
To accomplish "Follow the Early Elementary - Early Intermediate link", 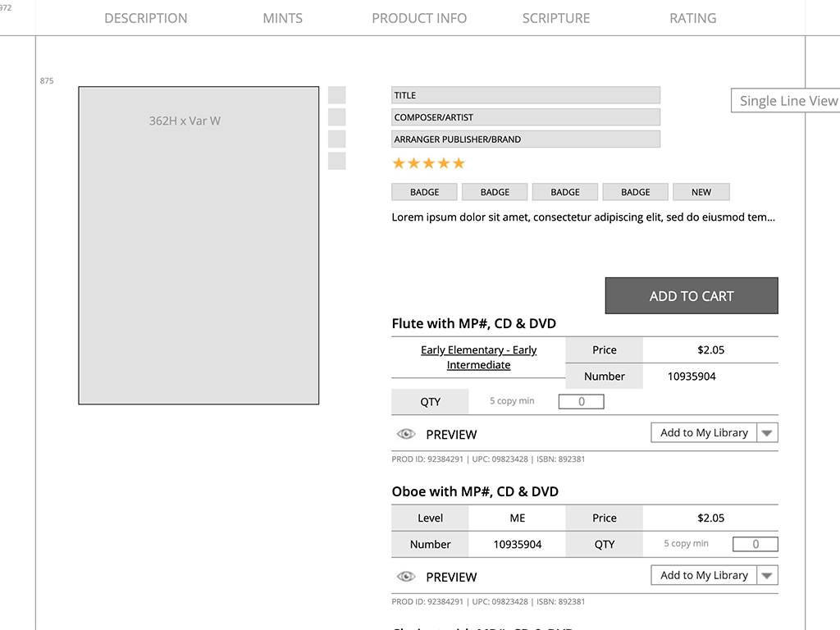I will click(x=478, y=358).
